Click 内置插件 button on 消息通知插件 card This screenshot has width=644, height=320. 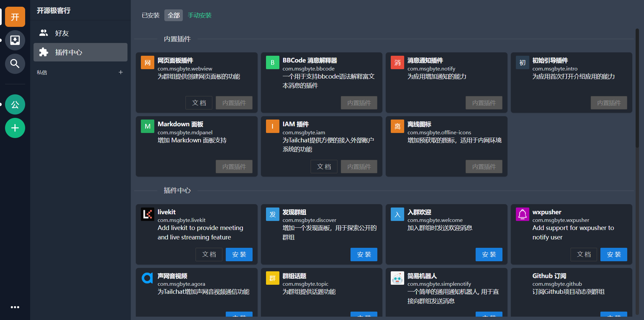pos(484,103)
